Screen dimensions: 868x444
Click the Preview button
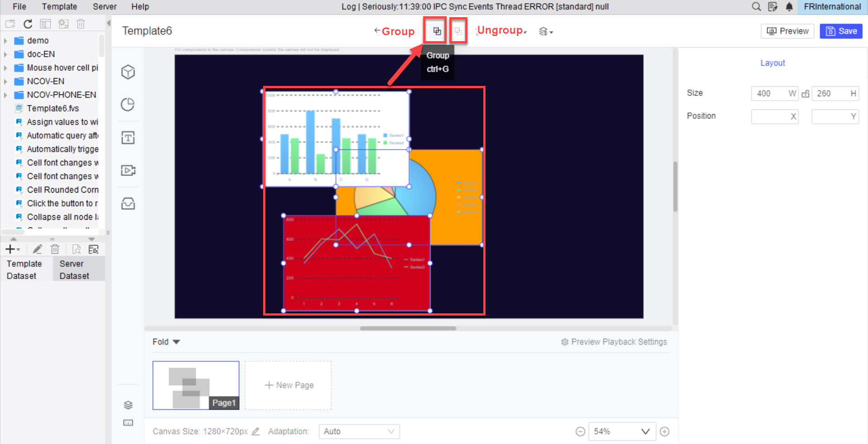(x=788, y=31)
